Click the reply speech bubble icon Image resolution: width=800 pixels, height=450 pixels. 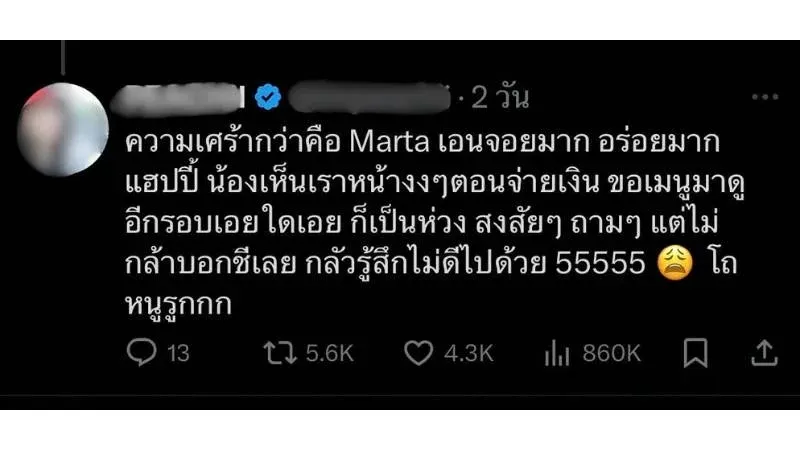(x=141, y=352)
